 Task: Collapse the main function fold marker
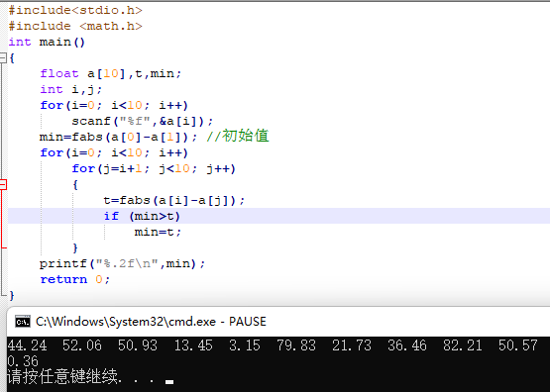coord(3,57)
